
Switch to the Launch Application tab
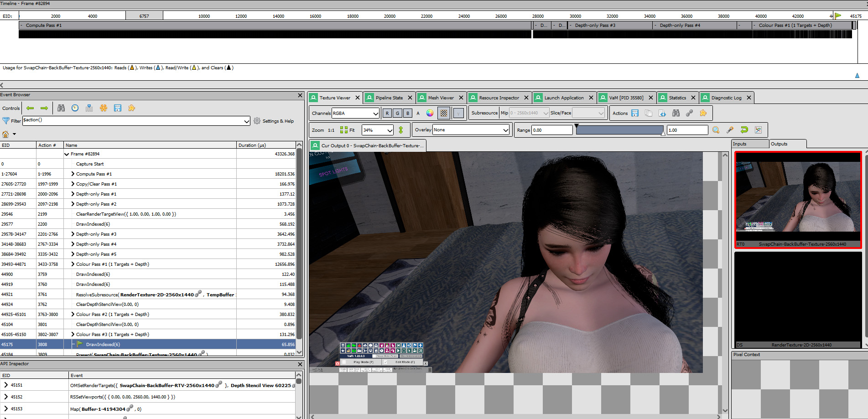(564, 98)
